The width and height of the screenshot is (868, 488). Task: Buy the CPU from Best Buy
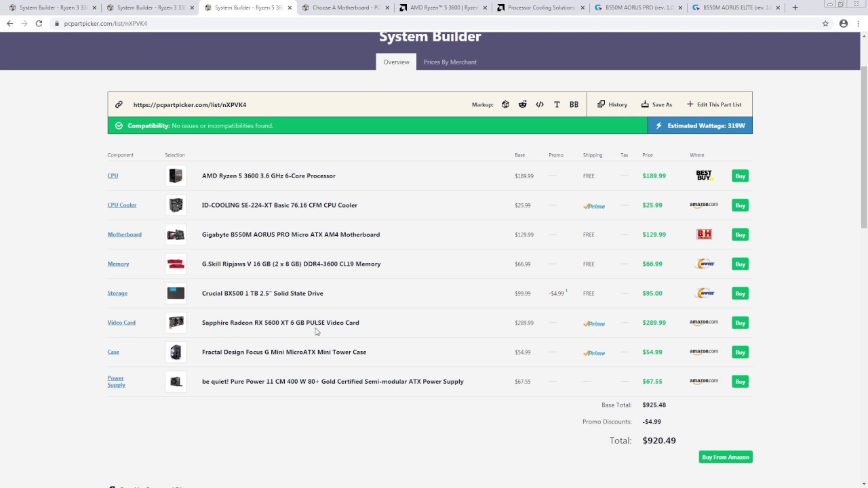point(740,176)
